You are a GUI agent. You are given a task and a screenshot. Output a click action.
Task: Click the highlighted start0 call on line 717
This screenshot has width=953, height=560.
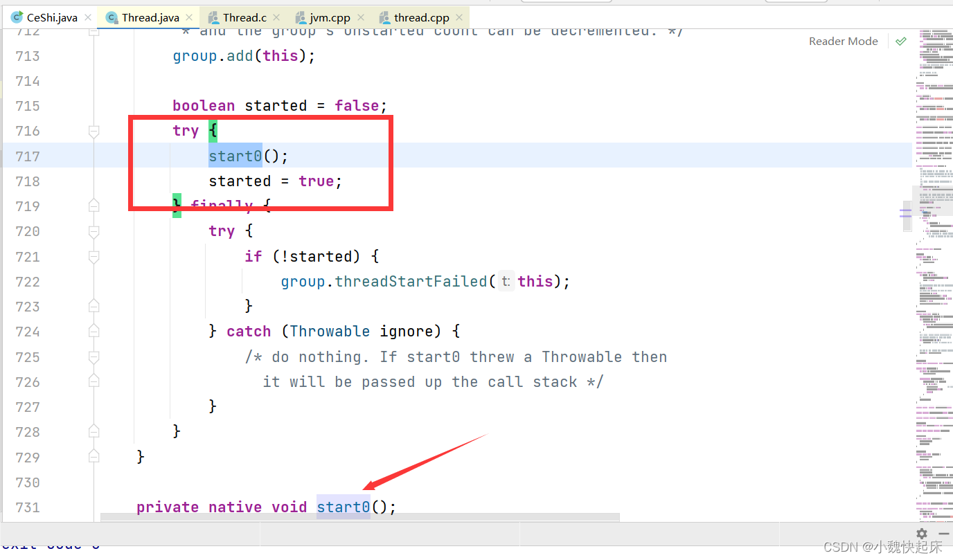point(235,156)
